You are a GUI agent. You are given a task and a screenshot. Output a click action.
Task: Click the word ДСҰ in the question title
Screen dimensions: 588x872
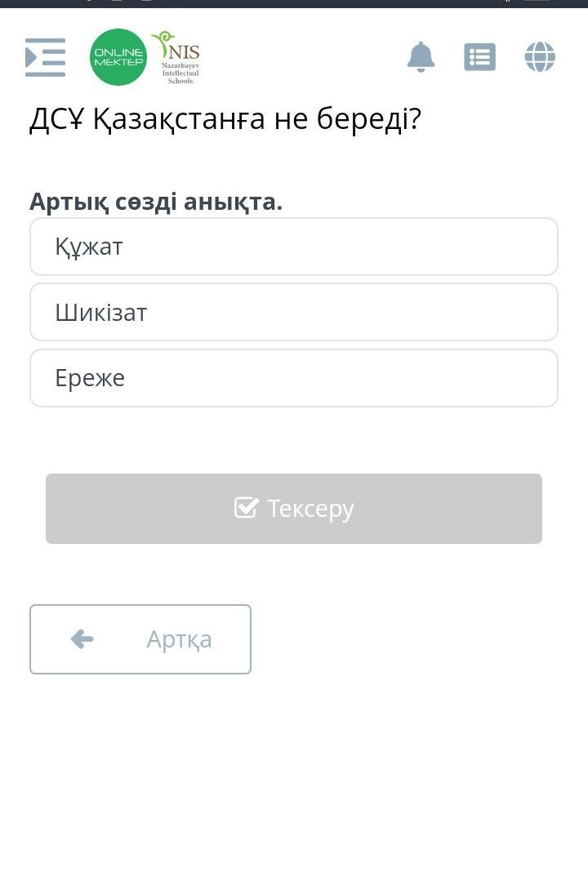57,119
